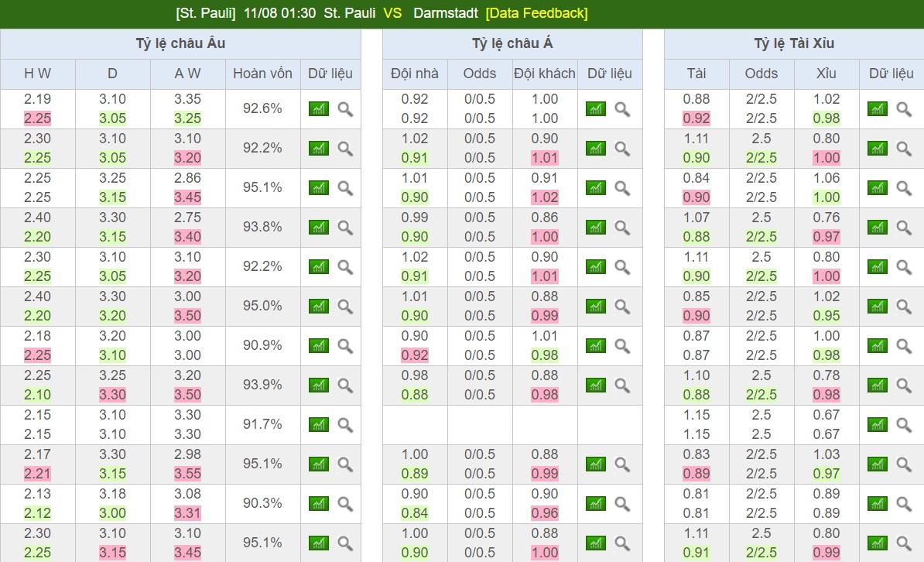
Task: Click the 92.6% payout value
Action: (262, 108)
